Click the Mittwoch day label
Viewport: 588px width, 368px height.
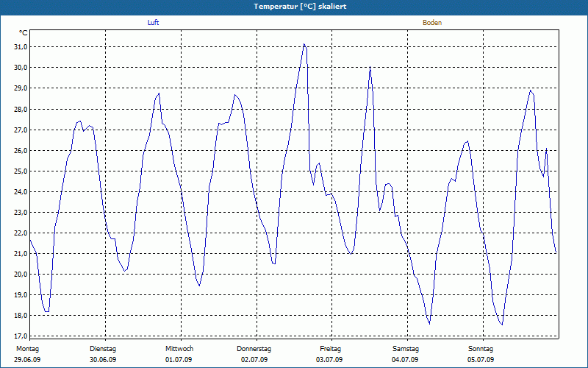[179, 349]
